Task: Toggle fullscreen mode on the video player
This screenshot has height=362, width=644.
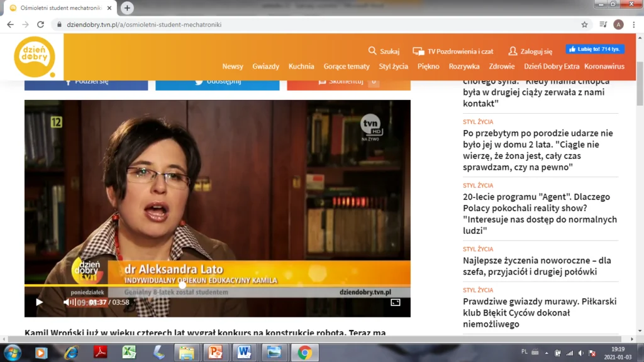Action: [395, 302]
